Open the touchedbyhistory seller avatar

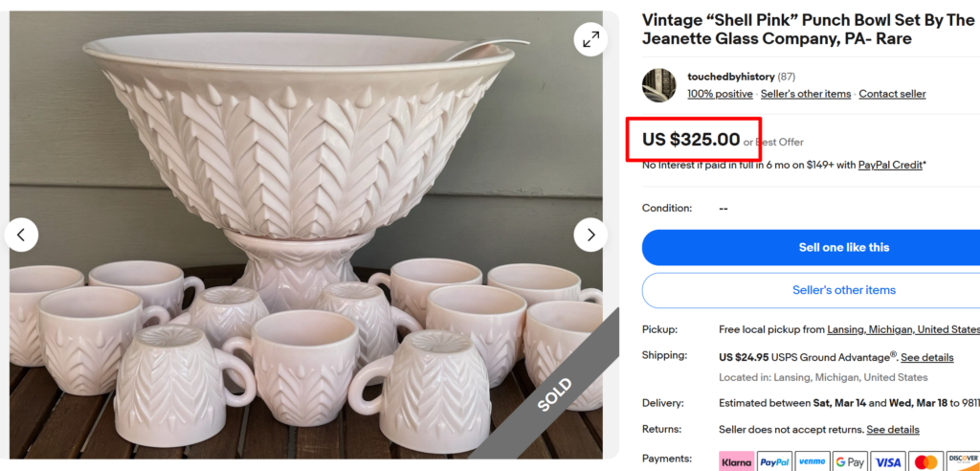[x=658, y=85]
